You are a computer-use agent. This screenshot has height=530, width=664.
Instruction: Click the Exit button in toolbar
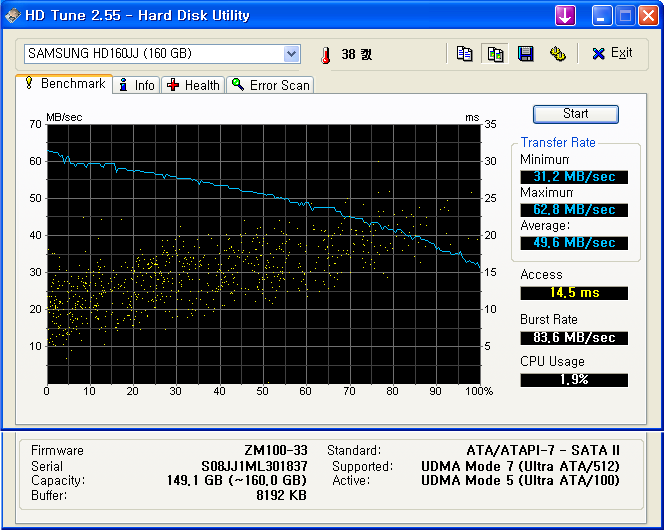(612, 54)
